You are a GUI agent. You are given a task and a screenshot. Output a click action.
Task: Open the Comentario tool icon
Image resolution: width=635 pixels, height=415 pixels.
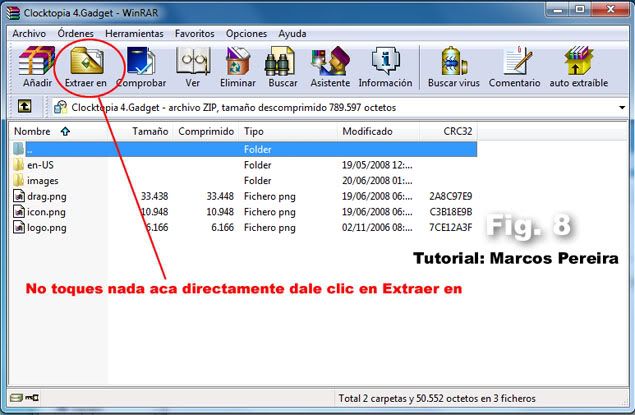517,61
